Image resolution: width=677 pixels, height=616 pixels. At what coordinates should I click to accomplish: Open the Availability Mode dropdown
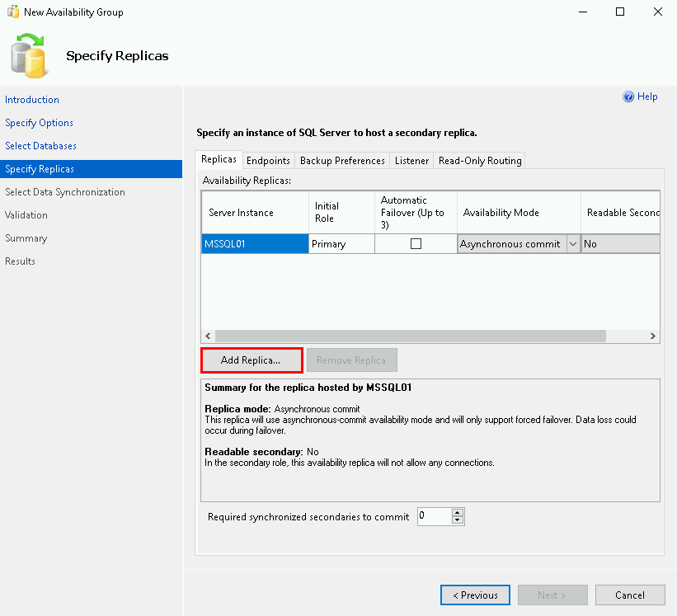(573, 244)
